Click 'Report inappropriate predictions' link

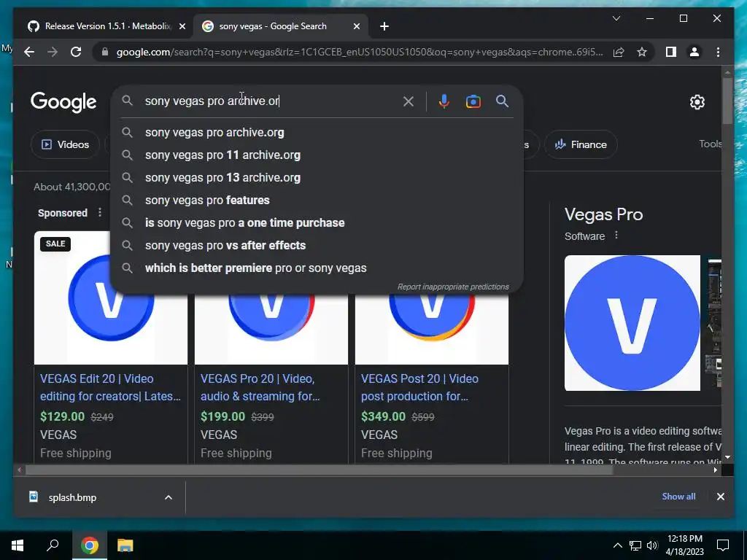(453, 287)
